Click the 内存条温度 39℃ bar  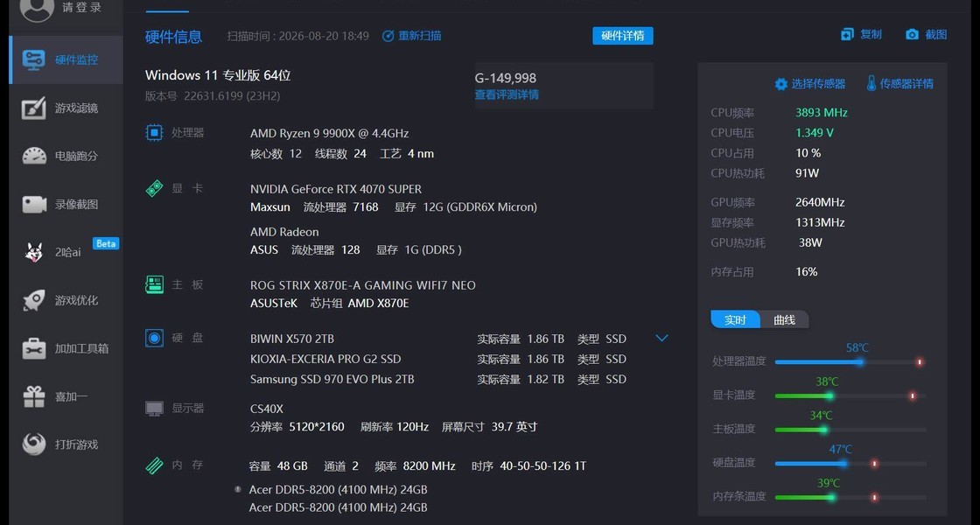tap(850, 497)
